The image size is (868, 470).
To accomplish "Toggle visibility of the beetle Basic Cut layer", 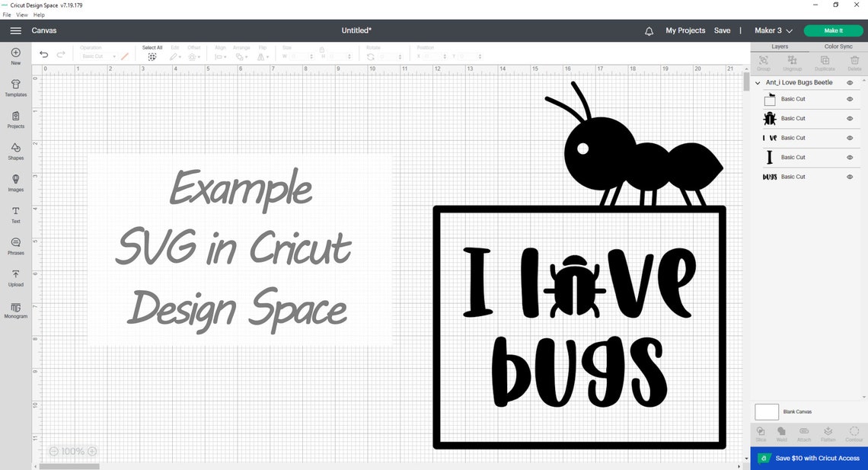I will pos(850,118).
